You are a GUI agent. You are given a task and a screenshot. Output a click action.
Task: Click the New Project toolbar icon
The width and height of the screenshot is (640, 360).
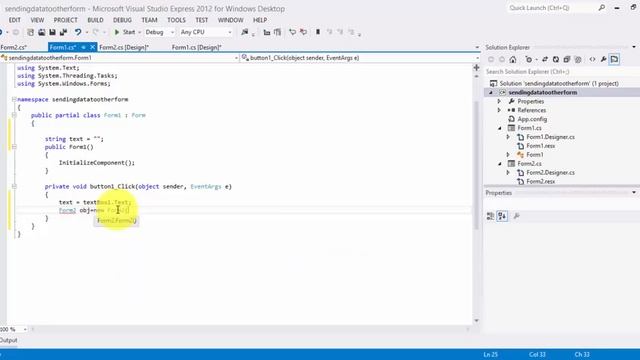[x=31, y=32]
